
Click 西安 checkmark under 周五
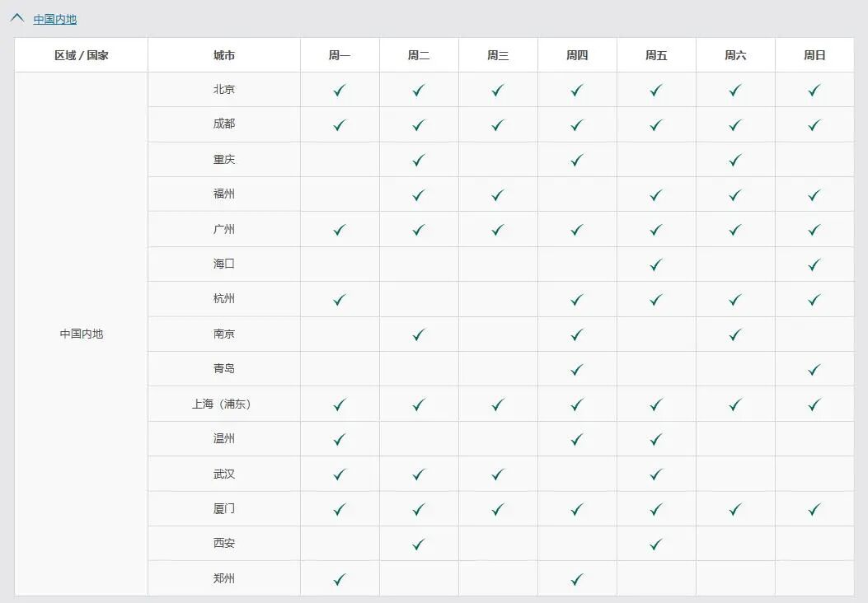tap(656, 545)
